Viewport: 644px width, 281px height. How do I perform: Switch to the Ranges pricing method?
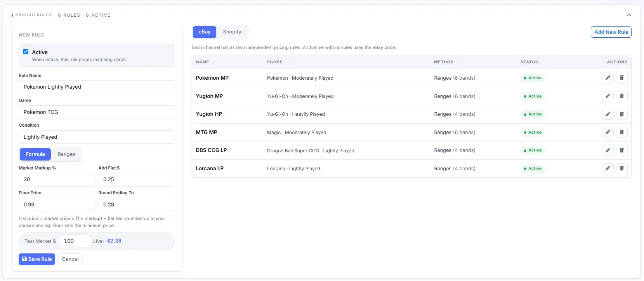[x=66, y=154]
